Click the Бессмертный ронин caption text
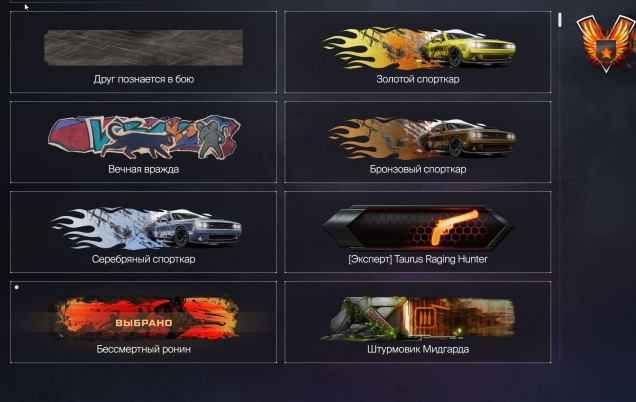Image resolution: width=636 pixels, height=402 pixels. coord(144,349)
